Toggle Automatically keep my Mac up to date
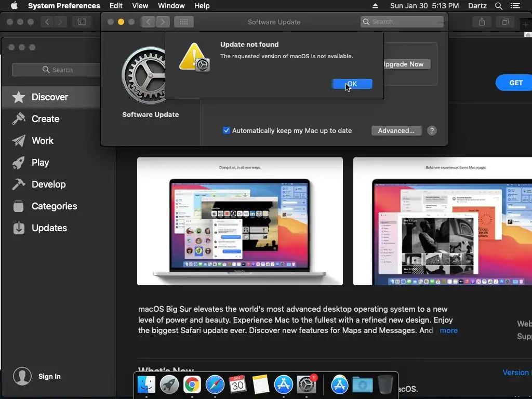Screen dimensions: 532x399 [227, 130]
